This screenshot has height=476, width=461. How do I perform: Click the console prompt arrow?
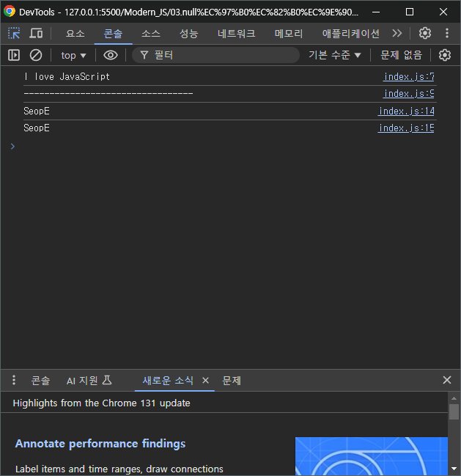(x=12, y=147)
